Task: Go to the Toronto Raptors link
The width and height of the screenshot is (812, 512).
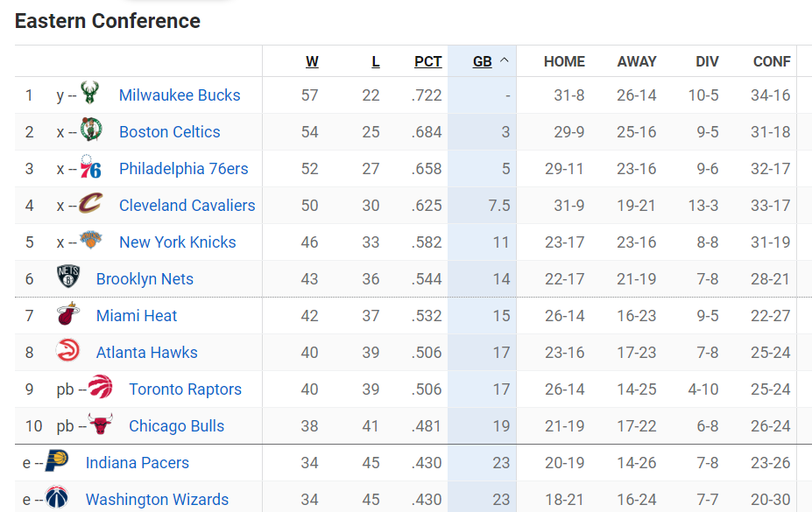Action: tap(185, 389)
